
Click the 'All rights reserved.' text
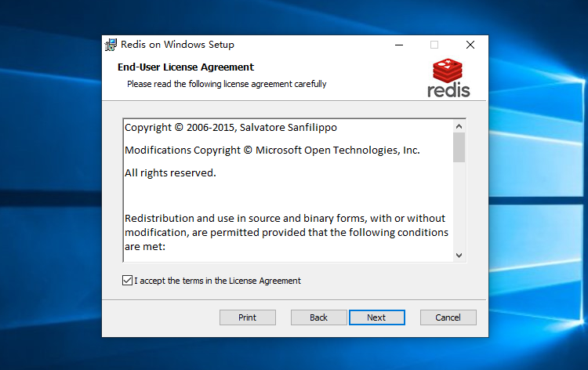(170, 172)
